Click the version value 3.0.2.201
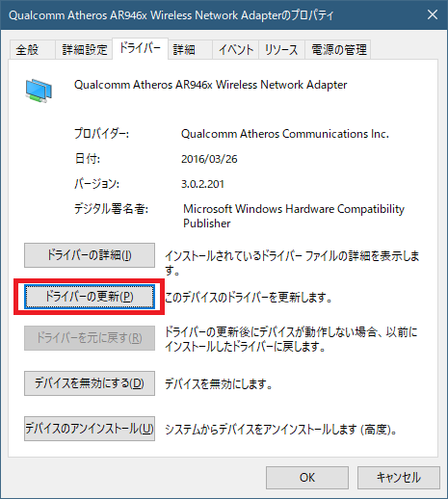This screenshot has height=499, width=448. [202, 184]
